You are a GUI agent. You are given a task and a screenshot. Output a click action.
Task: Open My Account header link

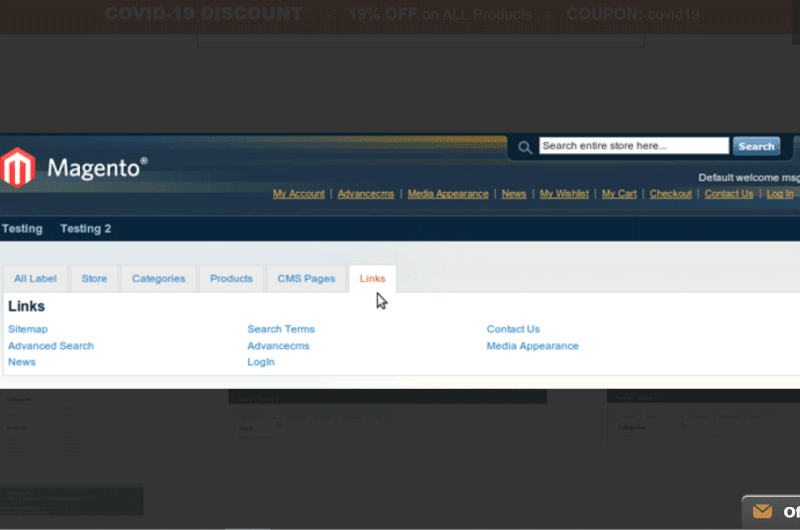point(298,194)
